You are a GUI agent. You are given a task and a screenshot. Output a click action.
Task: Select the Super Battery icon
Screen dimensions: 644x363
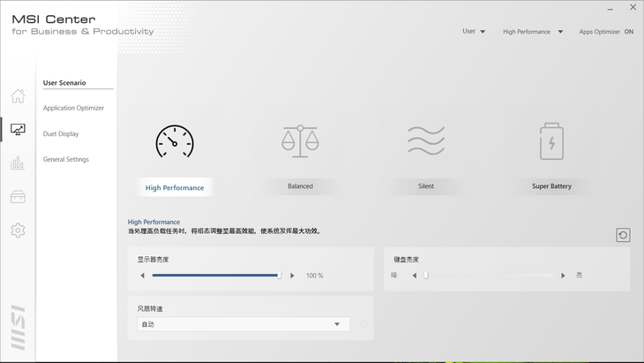pyautogui.click(x=551, y=141)
